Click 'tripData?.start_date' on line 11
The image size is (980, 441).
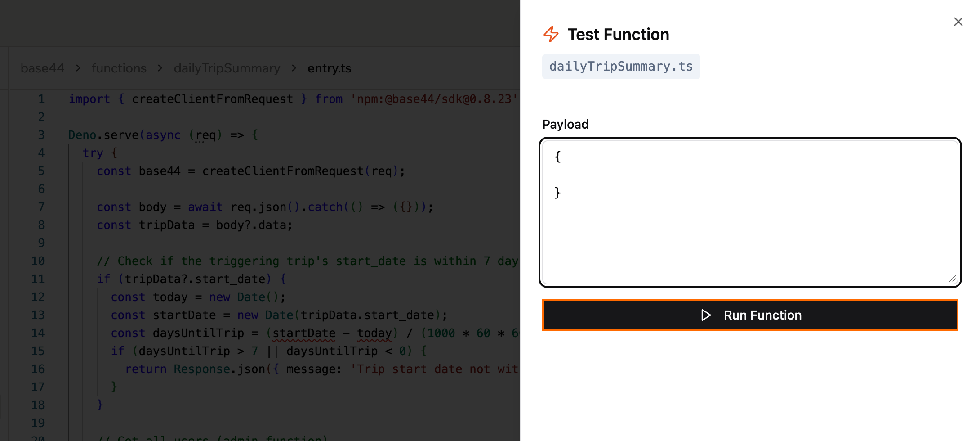point(195,279)
